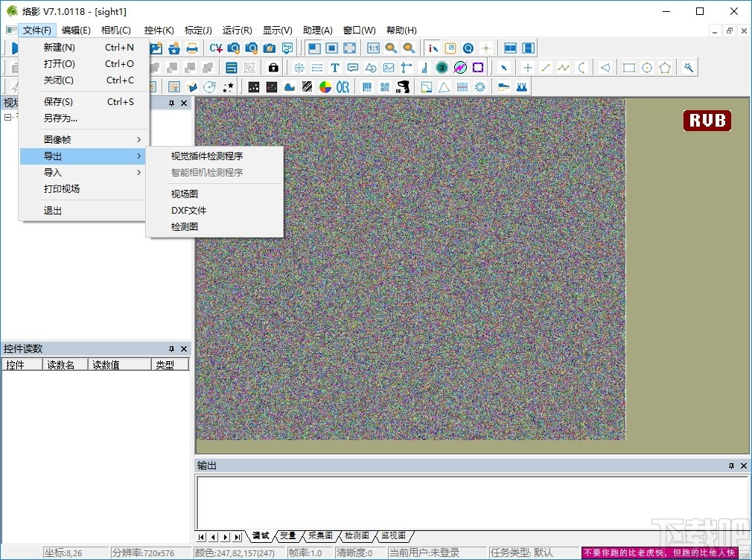This screenshot has height=560, width=752.
Task: Expand the 导入 submenu
Action: (83, 173)
